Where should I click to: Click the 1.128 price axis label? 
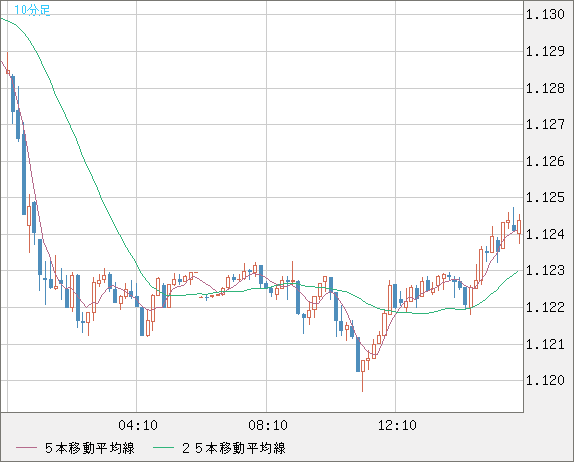click(x=545, y=88)
